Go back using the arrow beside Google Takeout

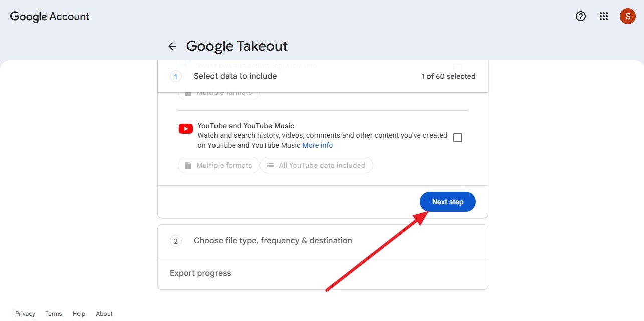pyautogui.click(x=172, y=46)
